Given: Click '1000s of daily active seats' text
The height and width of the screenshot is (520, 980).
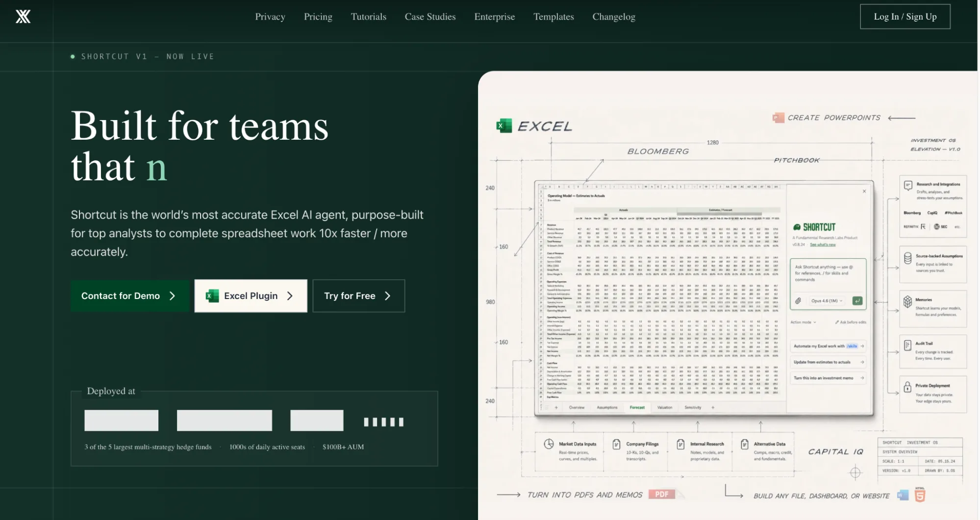Looking at the screenshot, I should click(x=267, y=447).
